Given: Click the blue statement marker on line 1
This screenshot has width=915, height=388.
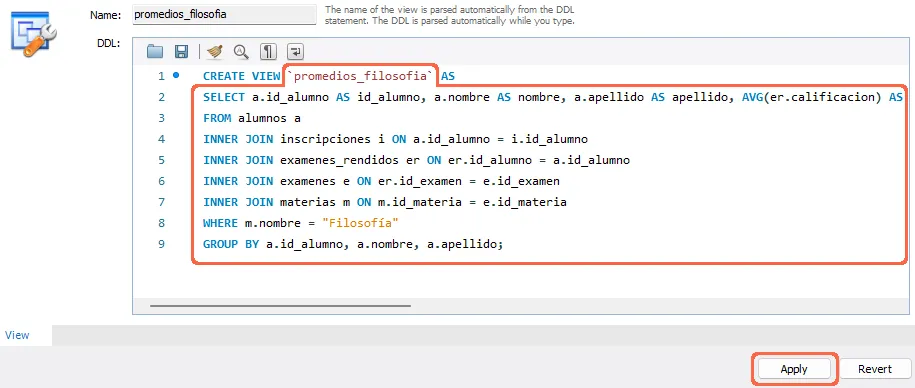Looking at the screenshot, I should point(176,75).
